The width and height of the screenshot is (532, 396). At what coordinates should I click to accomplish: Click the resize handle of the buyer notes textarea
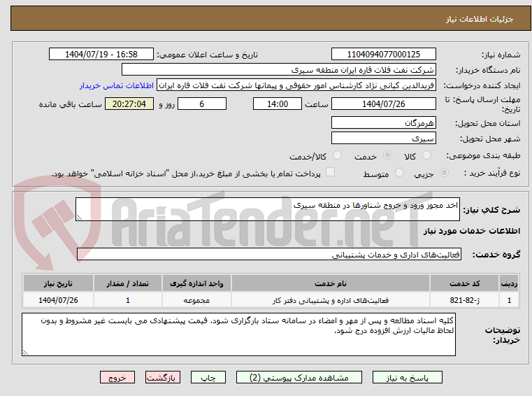click(x=25, y=353)
